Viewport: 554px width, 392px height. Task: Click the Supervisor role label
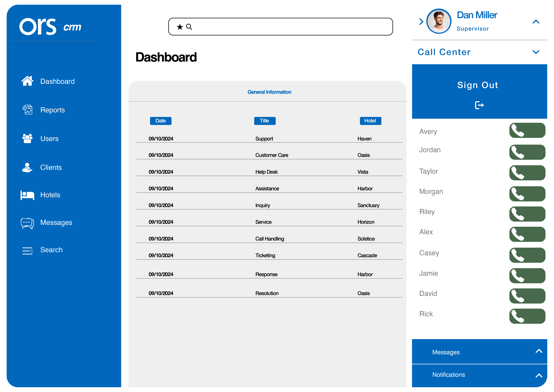(473, 29)
